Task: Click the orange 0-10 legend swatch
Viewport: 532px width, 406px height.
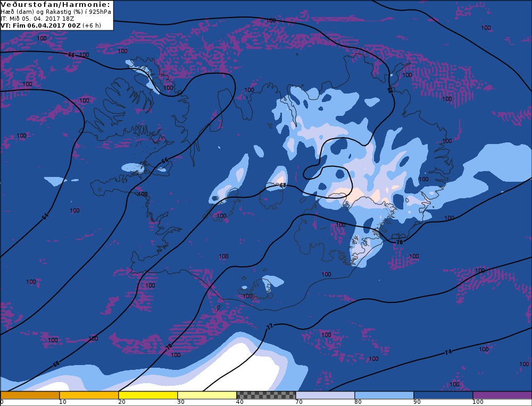Action: pos(30,395)
